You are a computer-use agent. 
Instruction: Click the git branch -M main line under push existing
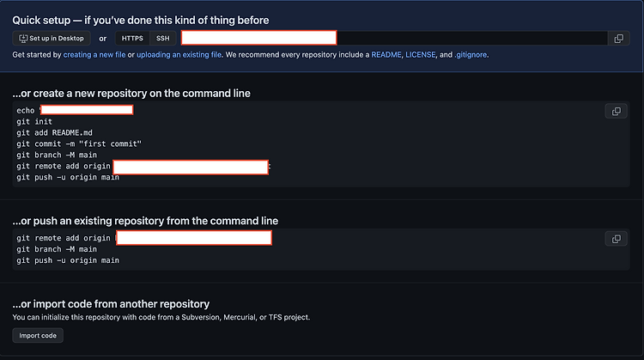(57, 249)
